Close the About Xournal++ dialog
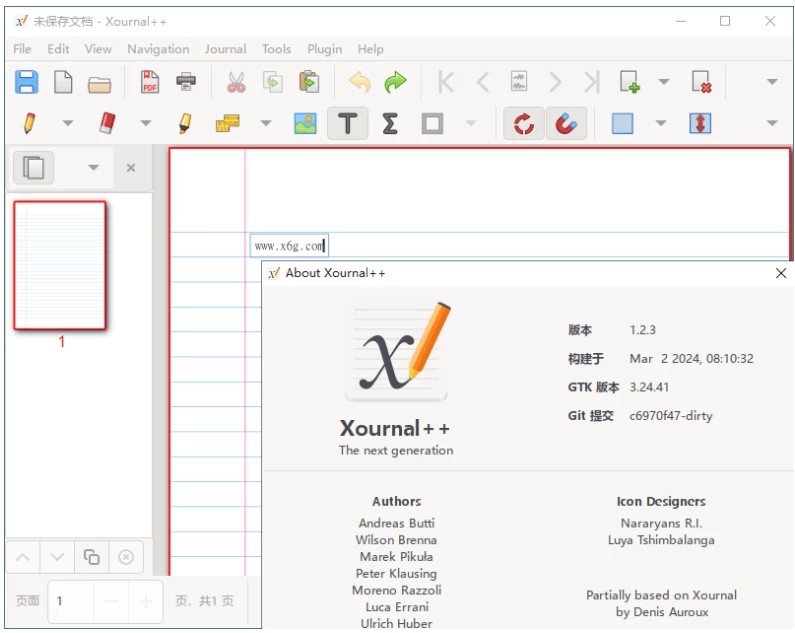The width and height of the screenshot is (795, 633). click(x=781, y=273)
